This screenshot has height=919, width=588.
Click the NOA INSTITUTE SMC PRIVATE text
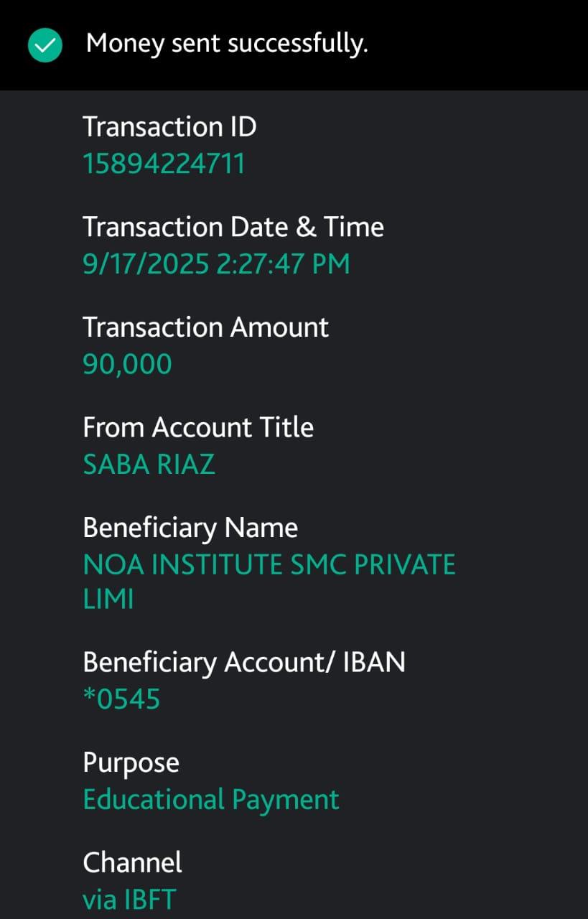[x=269, y=565]
